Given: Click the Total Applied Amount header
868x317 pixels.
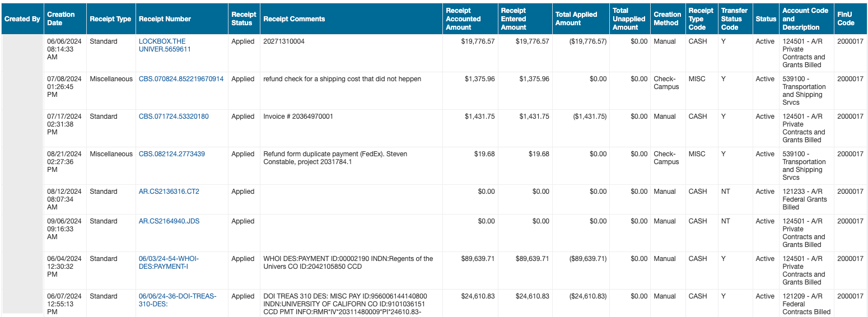Looking at the screenshot, I should [576, 18].
